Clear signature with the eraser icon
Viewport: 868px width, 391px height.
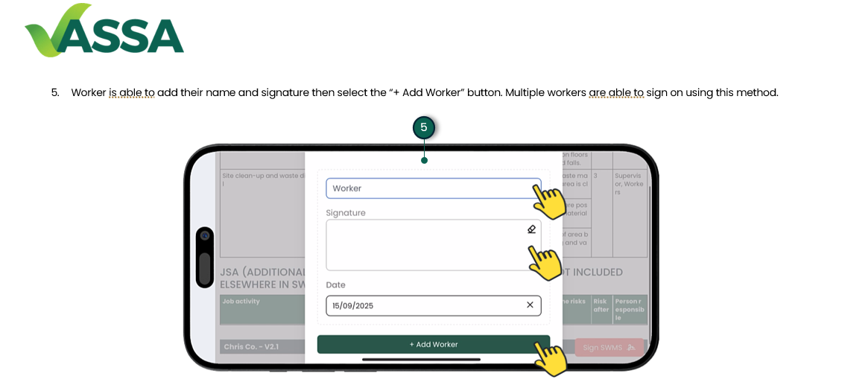[x=531, y=229]
